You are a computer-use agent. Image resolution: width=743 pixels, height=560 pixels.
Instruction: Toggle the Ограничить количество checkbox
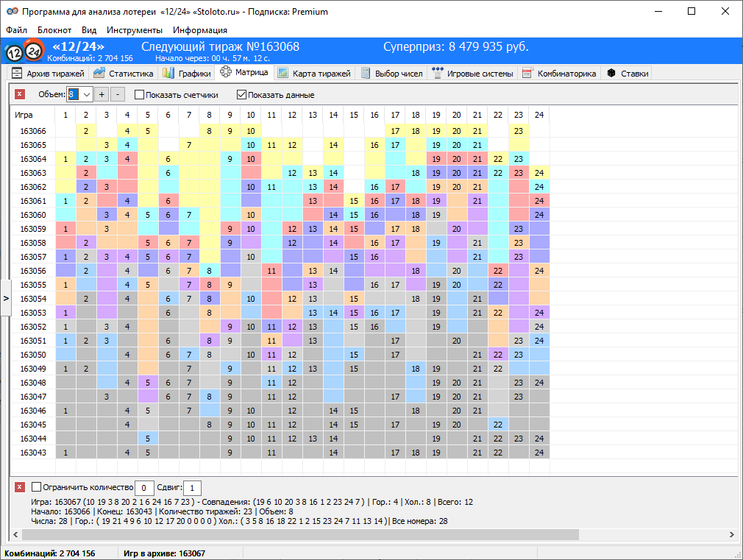(37, 487)
